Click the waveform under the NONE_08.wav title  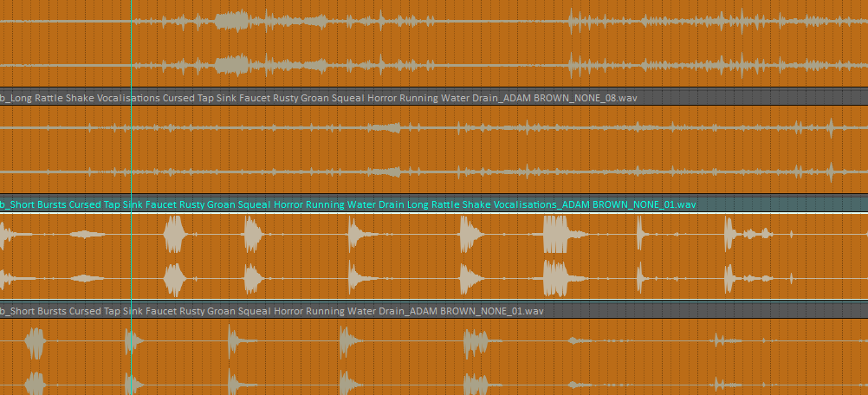point(434,149)
